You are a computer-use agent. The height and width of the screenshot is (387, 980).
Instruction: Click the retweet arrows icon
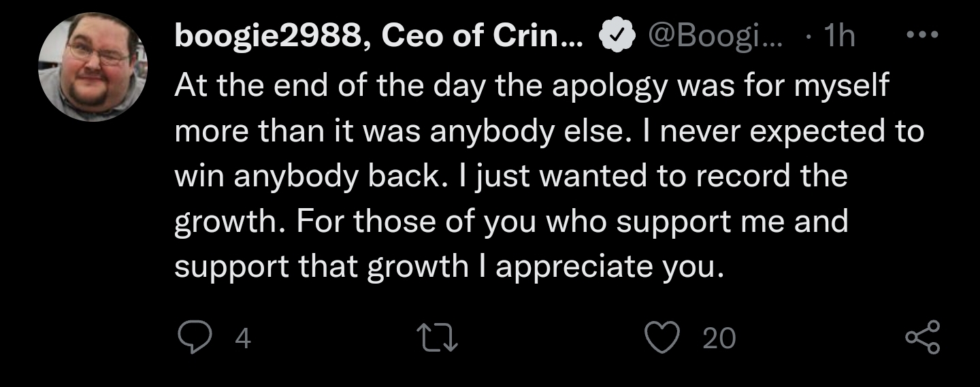coord(439,338)
